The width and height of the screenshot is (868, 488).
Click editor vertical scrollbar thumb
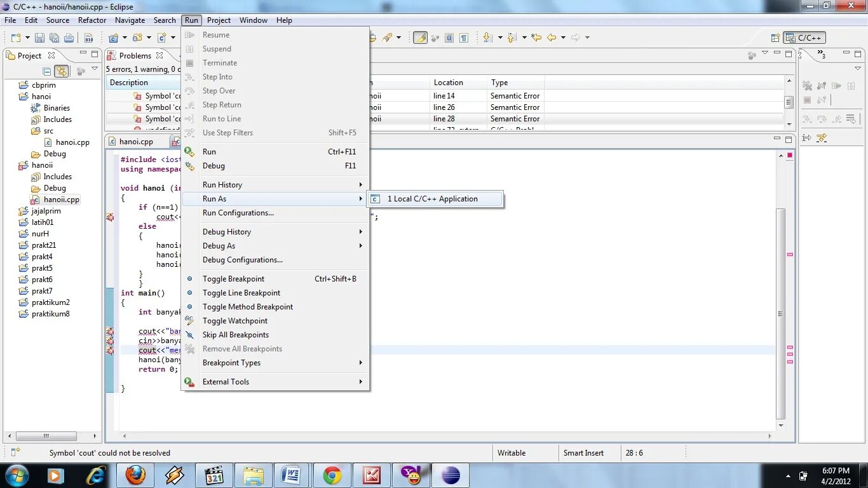[781, 314]
